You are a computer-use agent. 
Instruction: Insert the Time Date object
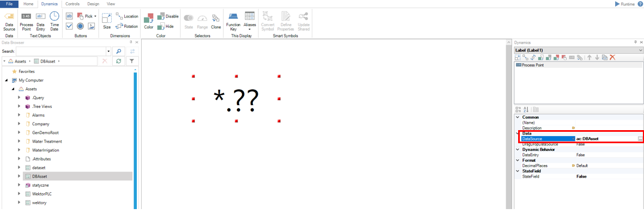[54, 21]
